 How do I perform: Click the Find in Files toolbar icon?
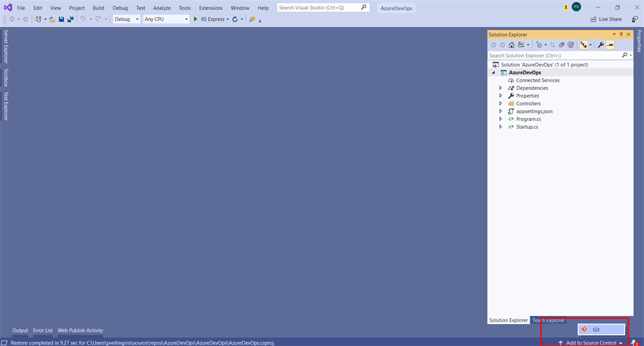tap(252, 20)
